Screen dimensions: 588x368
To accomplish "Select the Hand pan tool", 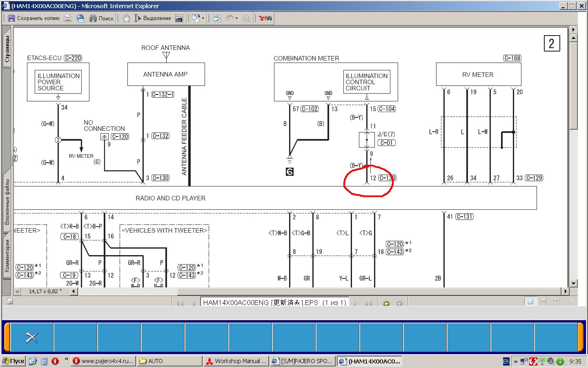I will pyautogui.click(x=126, y=18).
